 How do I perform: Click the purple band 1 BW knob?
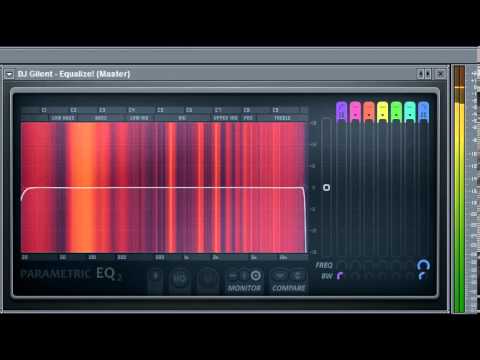(341, 276)
